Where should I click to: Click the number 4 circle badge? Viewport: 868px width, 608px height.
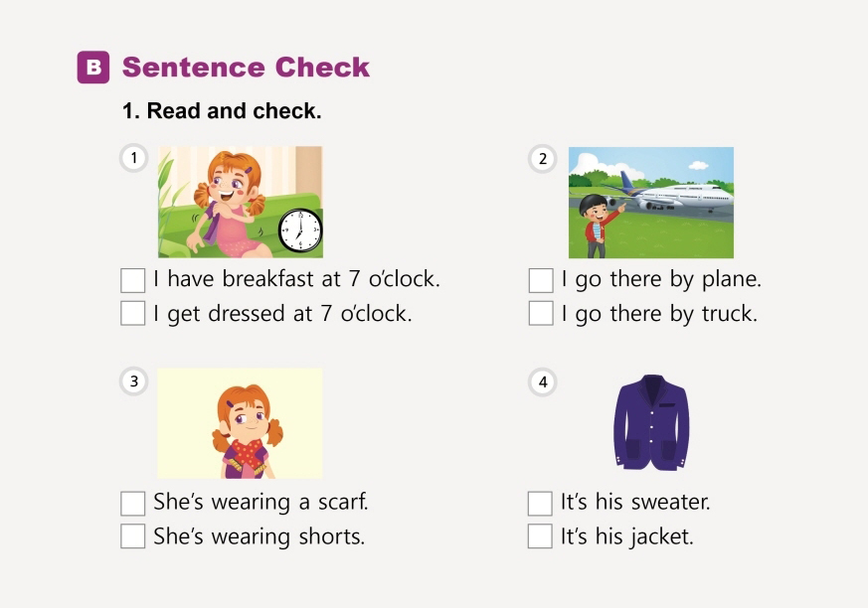click(x=542, y=381)
